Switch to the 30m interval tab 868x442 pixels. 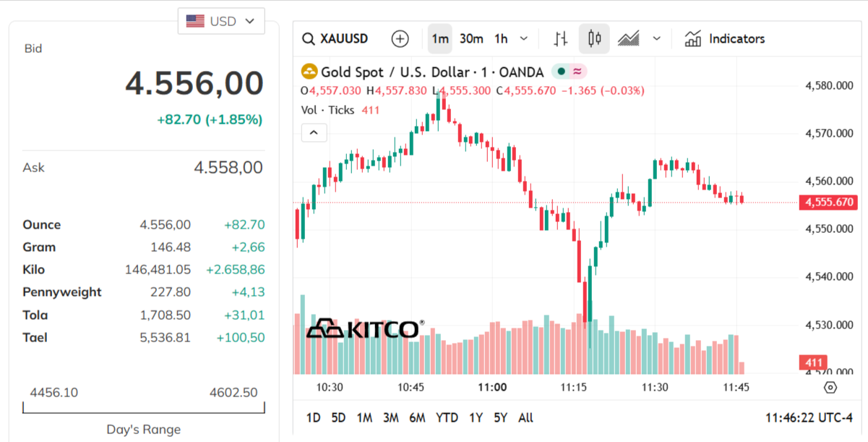(x=471, y=38)
